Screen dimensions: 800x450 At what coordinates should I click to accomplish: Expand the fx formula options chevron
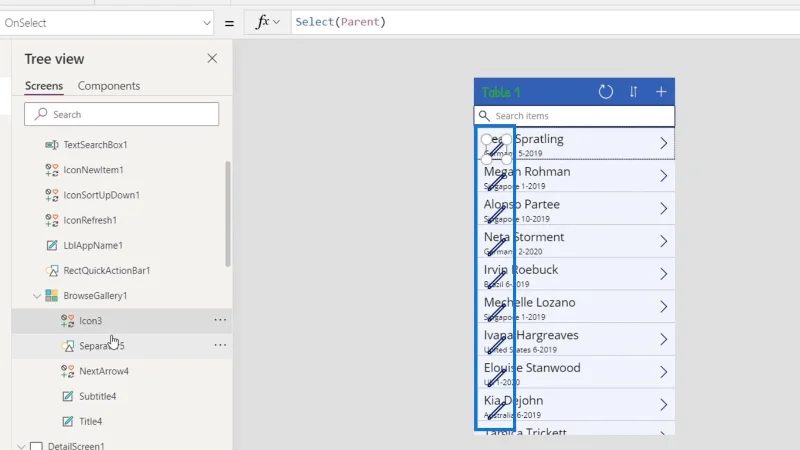coord(277,22)
